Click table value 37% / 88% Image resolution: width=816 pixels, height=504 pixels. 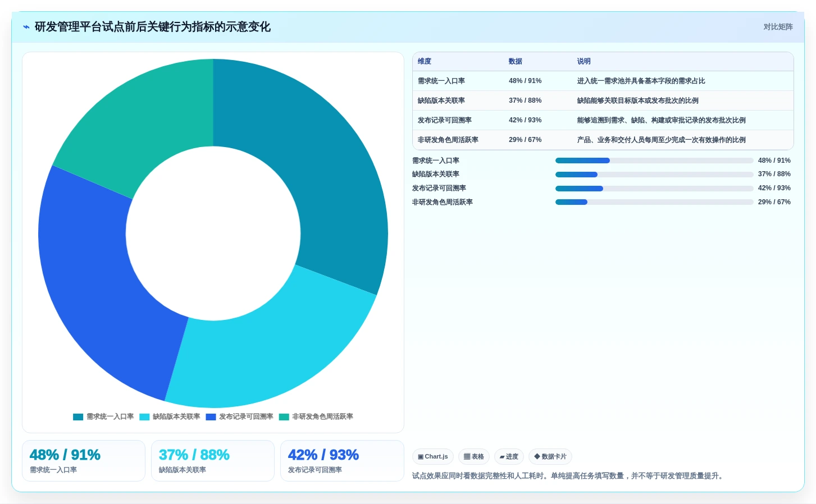[x=525, y=101]
